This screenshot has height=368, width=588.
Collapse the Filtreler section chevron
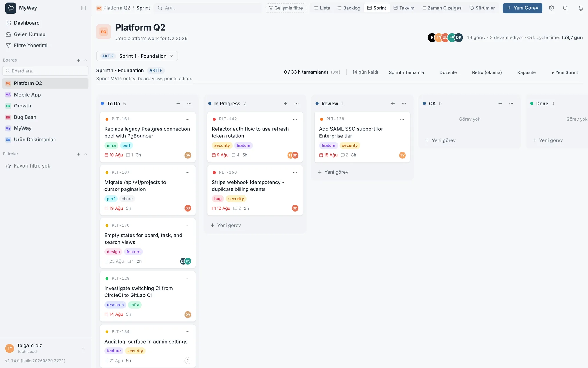pyautogui.click(x=86, y=154)
